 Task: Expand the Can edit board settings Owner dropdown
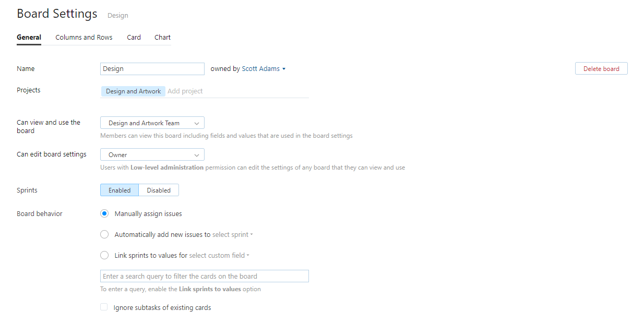coord(152,155)
